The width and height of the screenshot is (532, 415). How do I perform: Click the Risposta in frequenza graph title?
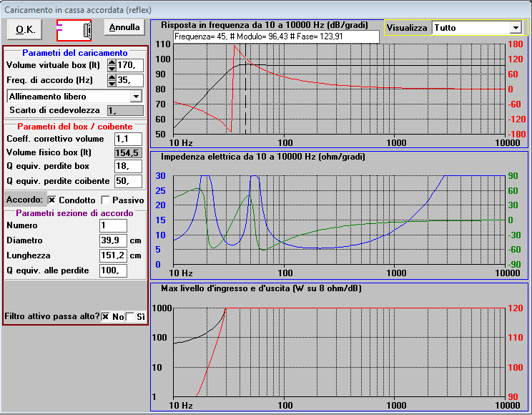point(265,25)
